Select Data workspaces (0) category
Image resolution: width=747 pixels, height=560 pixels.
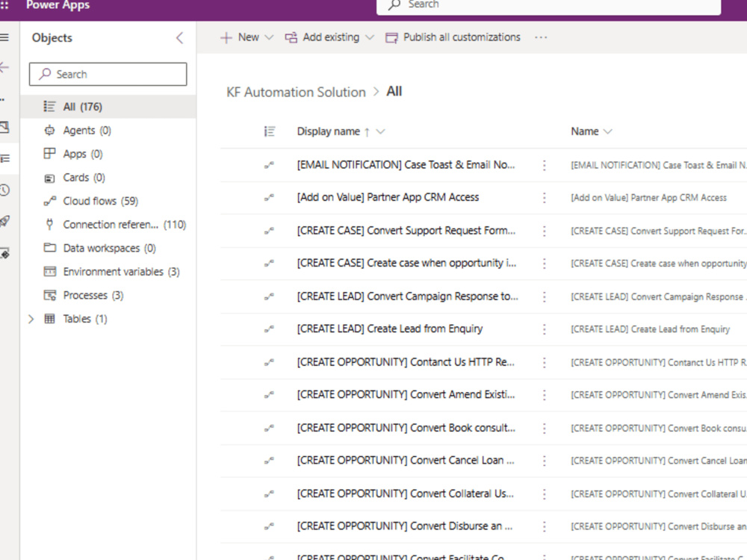[x=108, y=248]
